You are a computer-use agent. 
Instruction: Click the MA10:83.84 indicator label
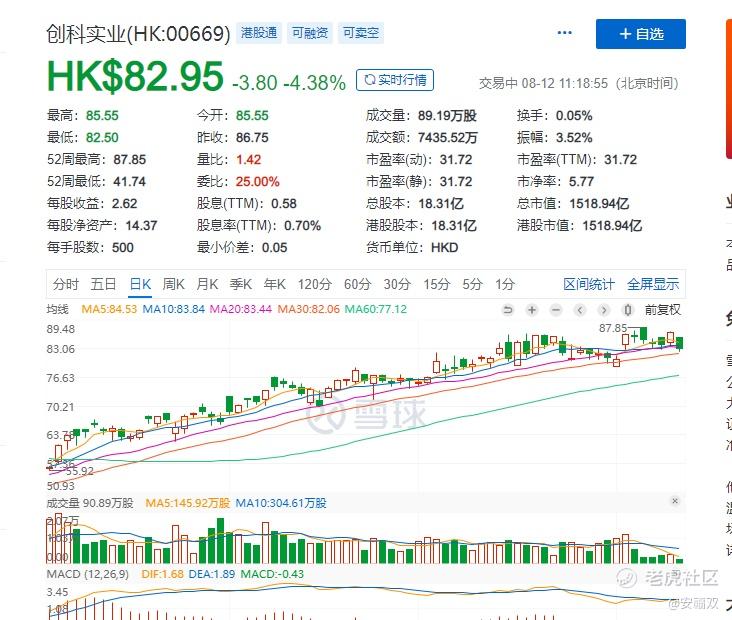(x=173, y=309)
